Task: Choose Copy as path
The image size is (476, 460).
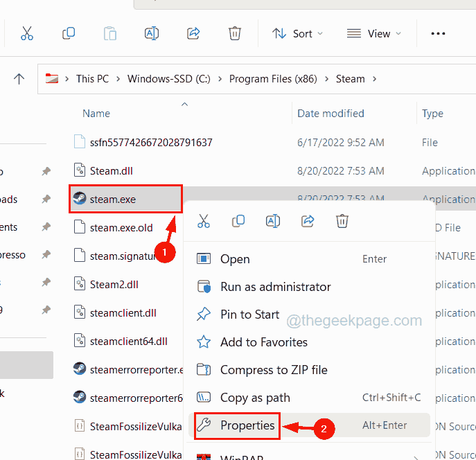Action: point(309,398)
